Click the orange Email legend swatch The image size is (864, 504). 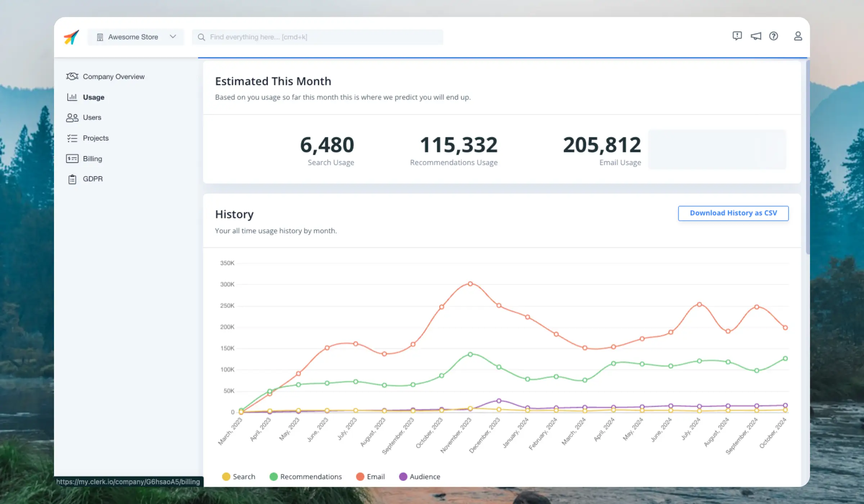[x=360, y=477]
